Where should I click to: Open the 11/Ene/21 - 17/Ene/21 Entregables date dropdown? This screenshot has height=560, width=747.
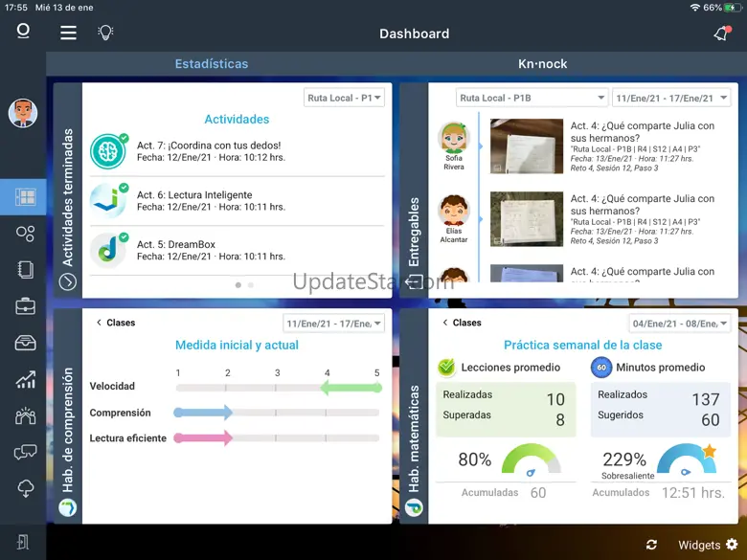click(671, 98)
